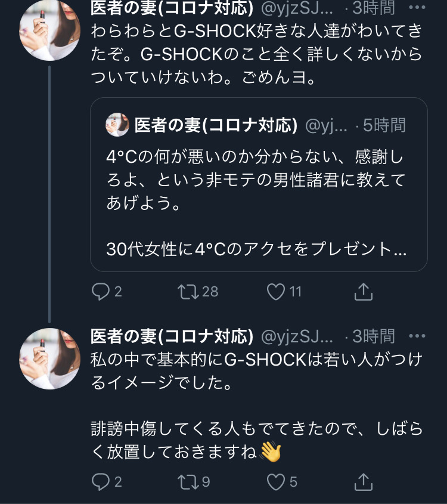The image size is (447, 504).
Task: Tap the @yjzSJ handle on first tweet
Action: pyautogui.click(x=297, y=8)
